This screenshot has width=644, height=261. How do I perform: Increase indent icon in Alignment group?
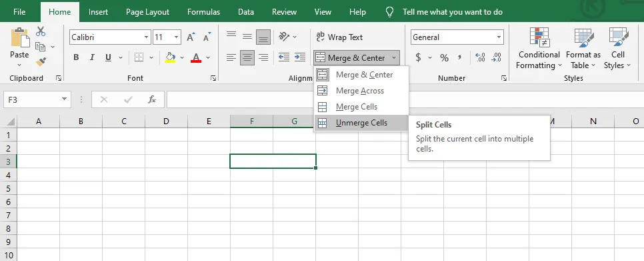pos(300,57)
